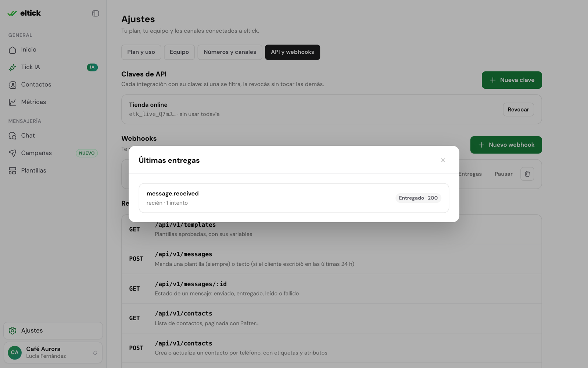Click Lista de contactos, paginada description
Screen dimensions: 588x368
(207, 323)
